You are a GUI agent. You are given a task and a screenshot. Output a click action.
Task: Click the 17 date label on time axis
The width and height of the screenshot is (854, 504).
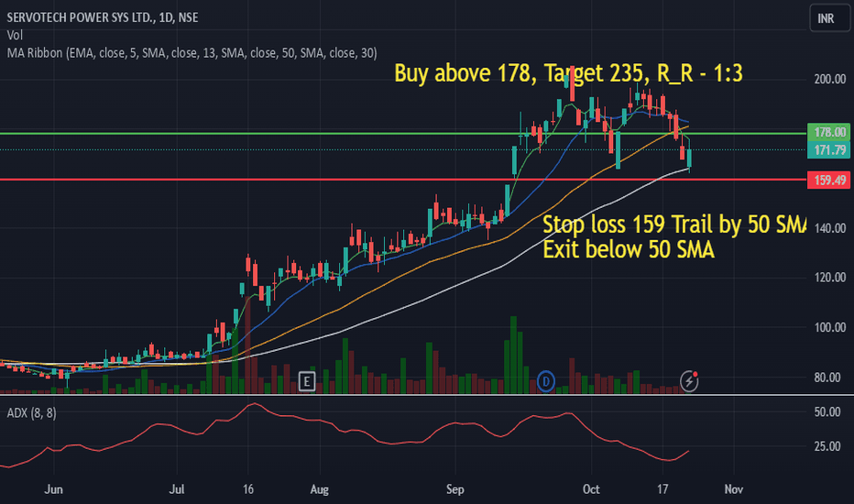tap(662, 489)
